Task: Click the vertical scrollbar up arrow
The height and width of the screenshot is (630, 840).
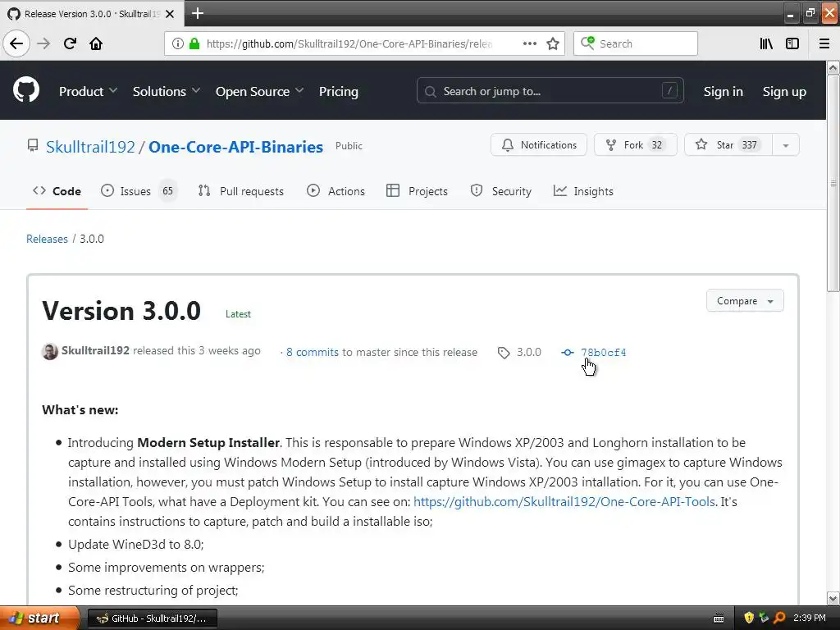Action: point(833,68)
